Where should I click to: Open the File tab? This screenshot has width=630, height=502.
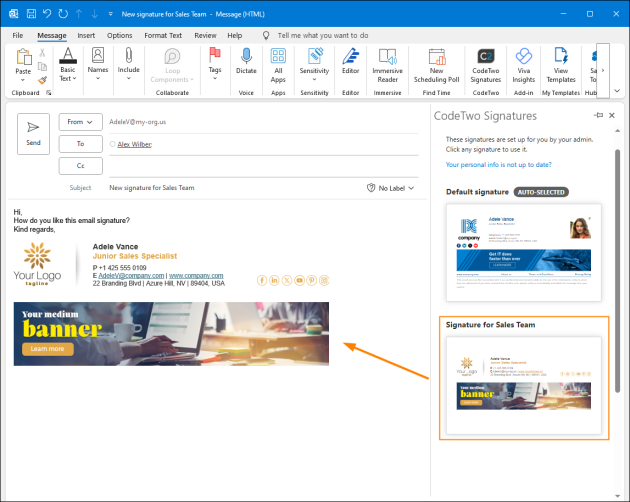pos(18,35)
